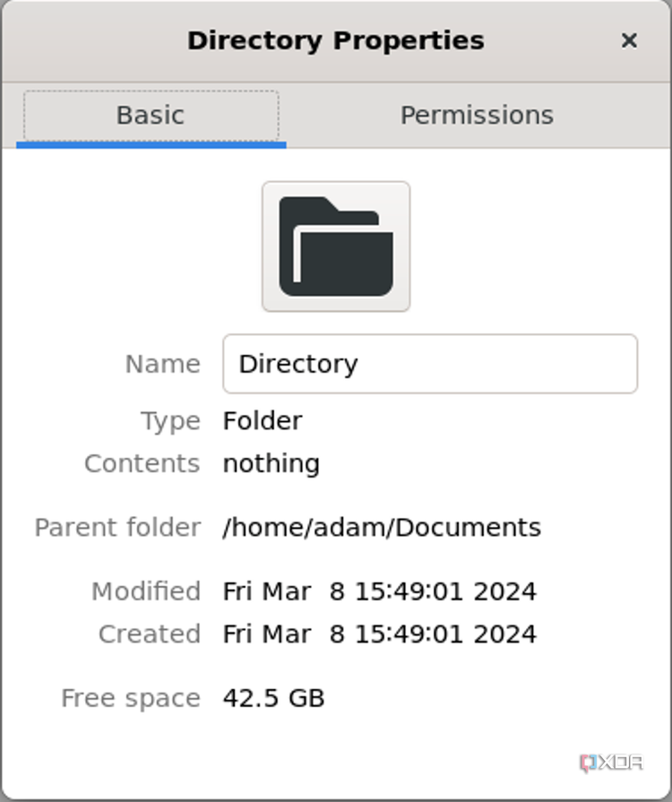Image resolution: width=672 pixels, height=802 pixels.
Task: Select the directory name text field
Action: [430, 364]
